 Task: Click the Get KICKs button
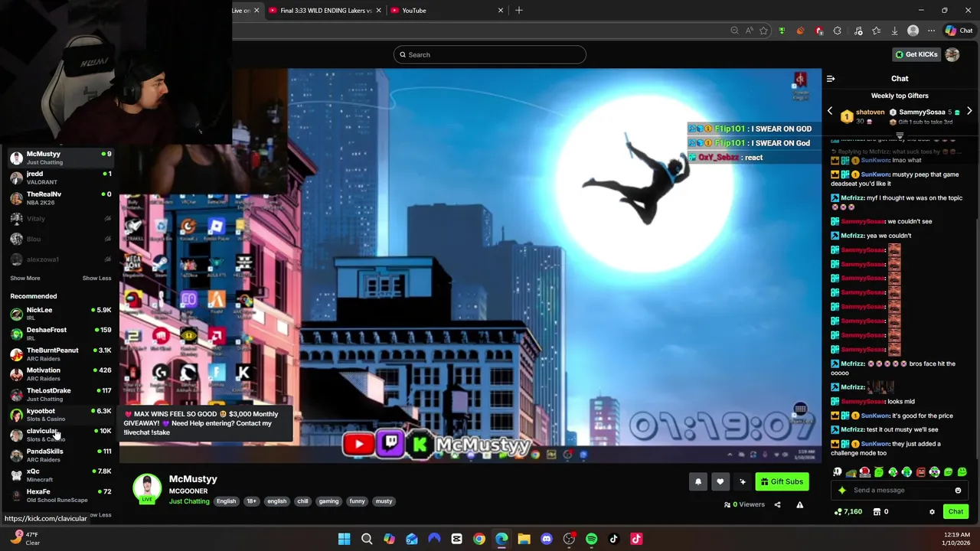[x=916, y=54]
